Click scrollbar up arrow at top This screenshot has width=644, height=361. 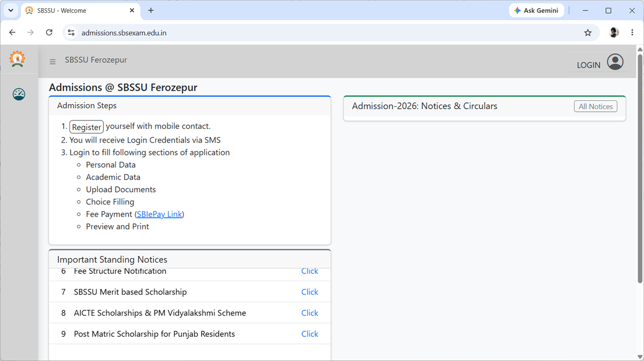640,49
